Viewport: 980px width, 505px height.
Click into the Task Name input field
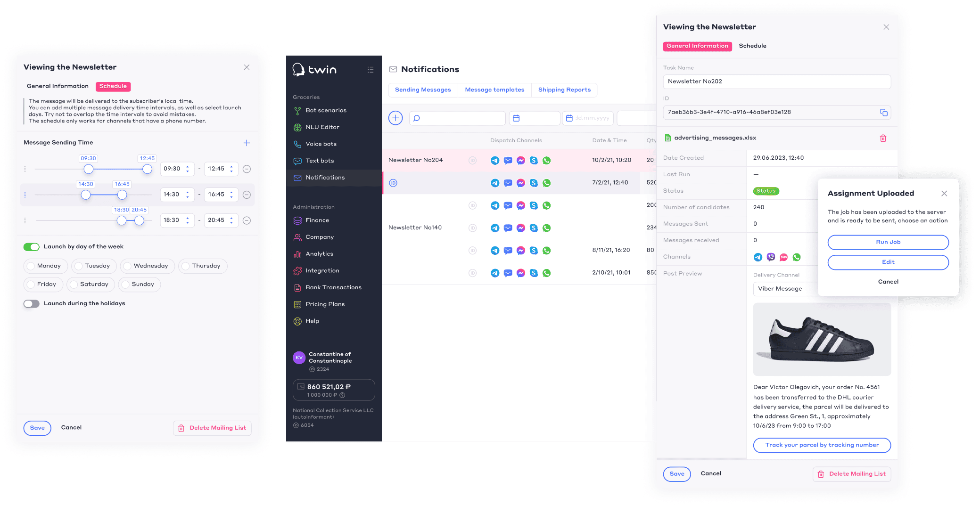click(x=776, y=81)
